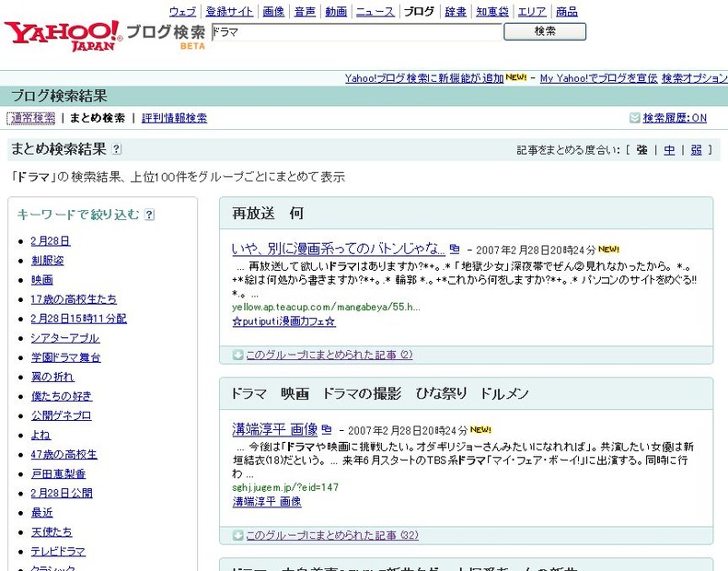Click the Yahoo! Japan logo
Image resolution: width=728 pixels, height=571 pixels.
[x=62, y=34]
